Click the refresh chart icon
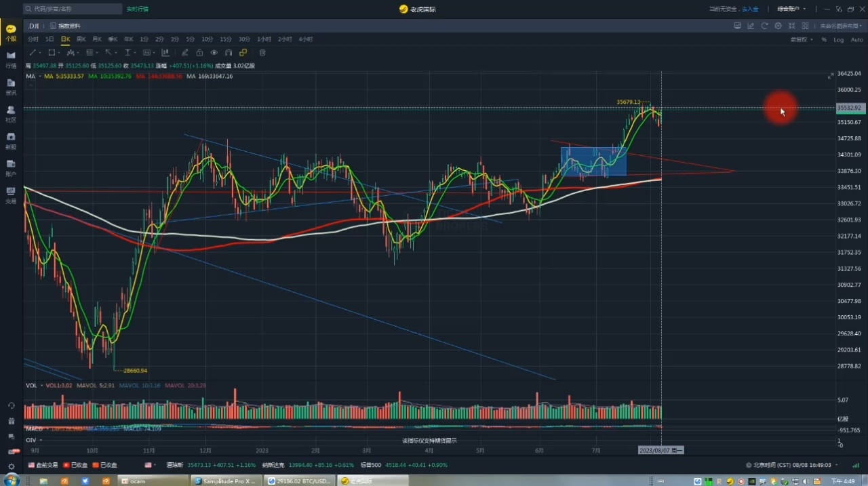 tap(765, 26)
